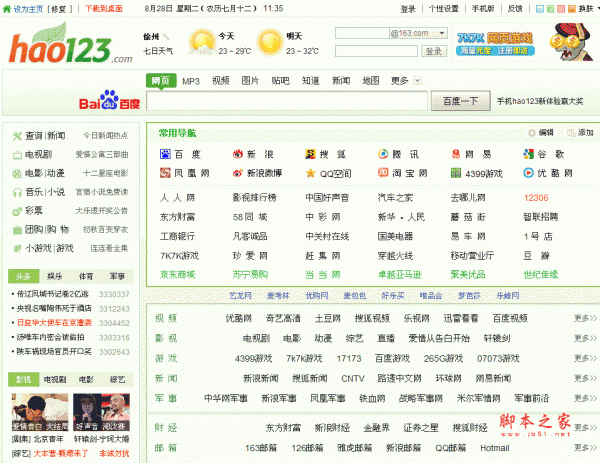600x463 pixels.
Task: Click the 电视剧 TV sidebar icon
Action: [17, 155]
